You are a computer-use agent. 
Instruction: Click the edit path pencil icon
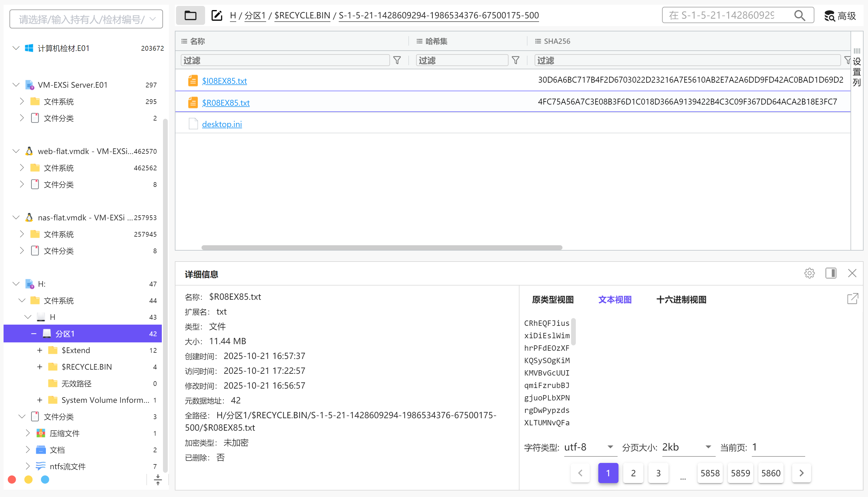(217, 15)
